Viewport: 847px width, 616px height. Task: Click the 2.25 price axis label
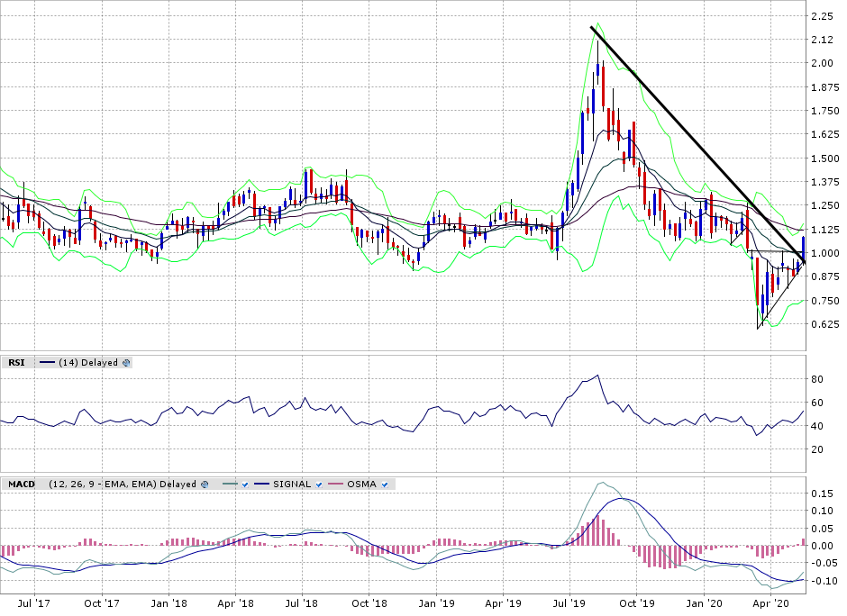[822, 16]
